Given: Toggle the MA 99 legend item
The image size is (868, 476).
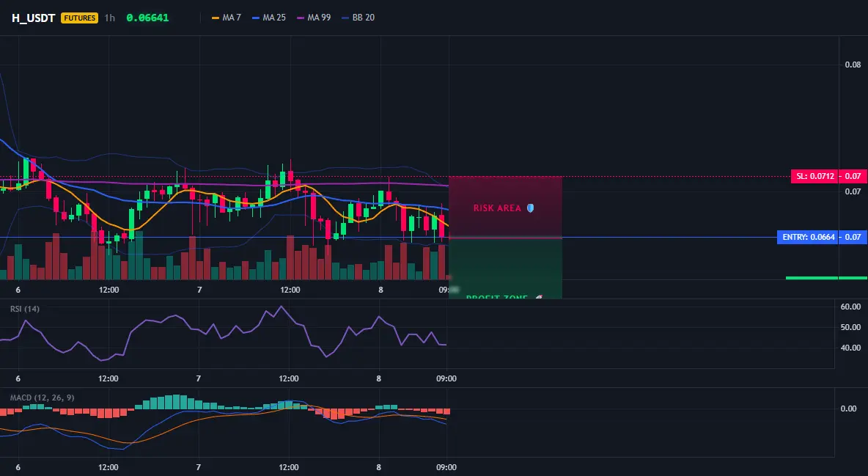Looking at the screenshot, I should [314, 18].
